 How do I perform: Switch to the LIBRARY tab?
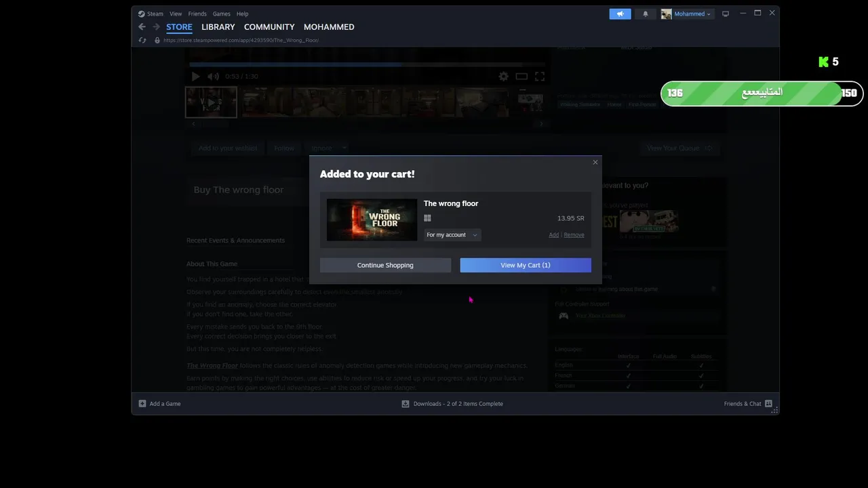point(218,27)
